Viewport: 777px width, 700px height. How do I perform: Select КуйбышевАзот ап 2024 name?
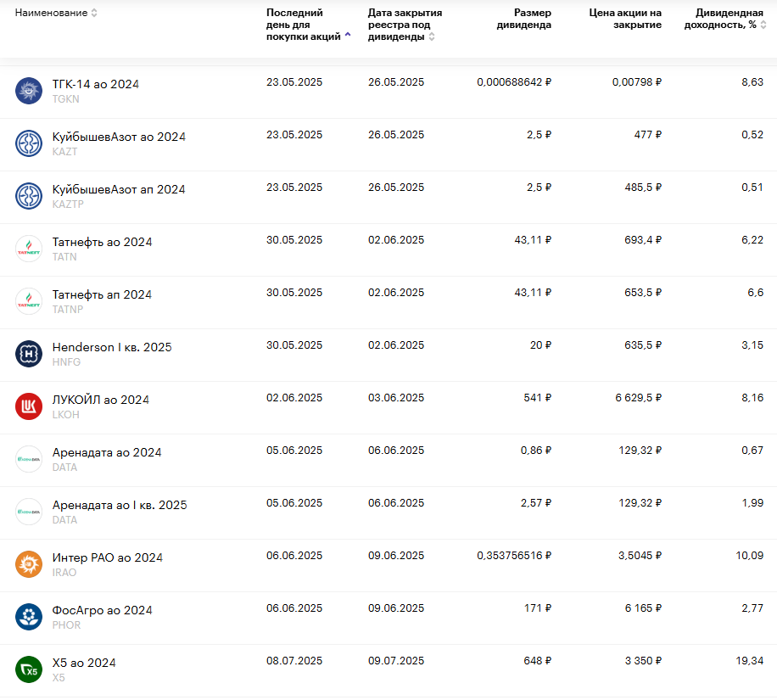tap(119, 189)
